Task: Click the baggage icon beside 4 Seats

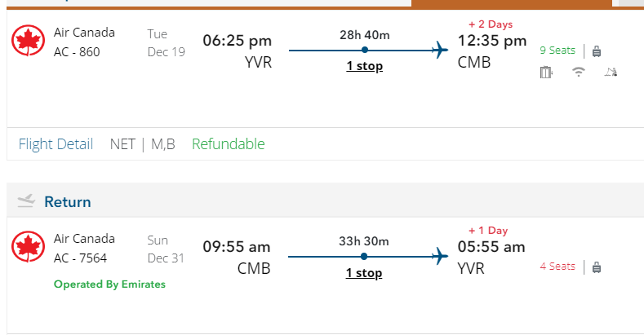Action: click(597, 267)
